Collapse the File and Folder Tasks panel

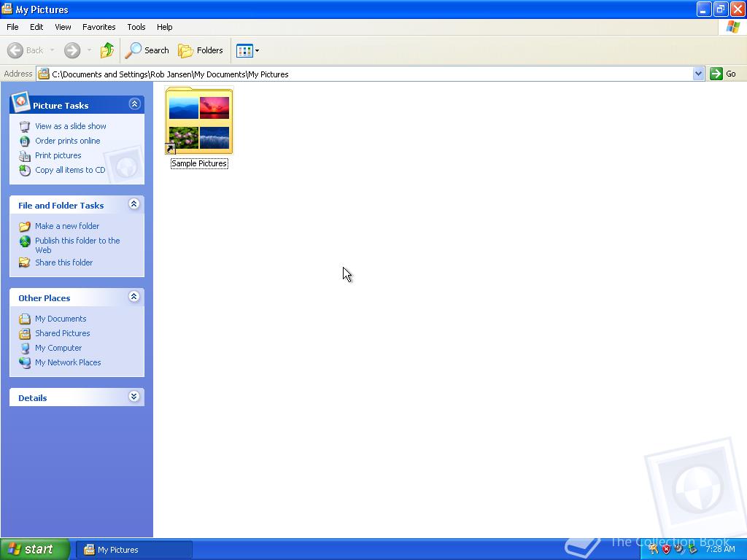click(134, 204)
